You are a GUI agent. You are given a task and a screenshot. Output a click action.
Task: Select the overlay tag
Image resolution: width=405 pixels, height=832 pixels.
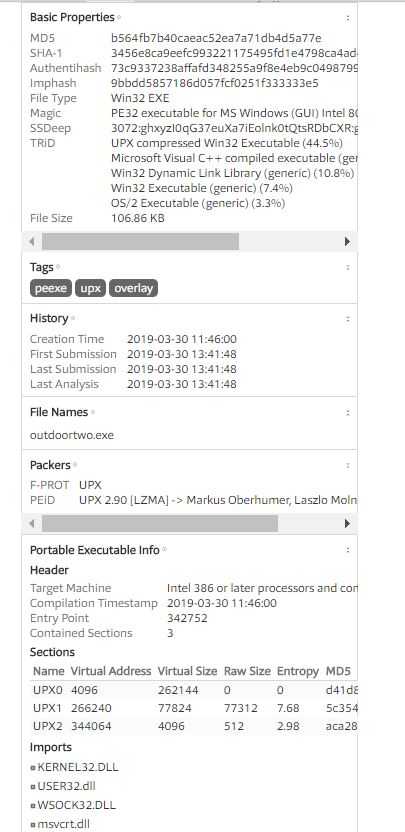pos(133,288)
